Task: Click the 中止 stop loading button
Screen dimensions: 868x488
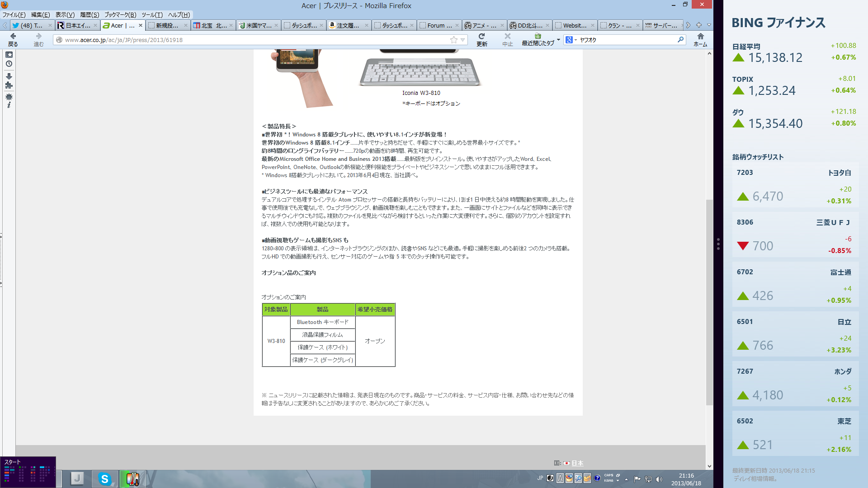Action: point(507,40)
